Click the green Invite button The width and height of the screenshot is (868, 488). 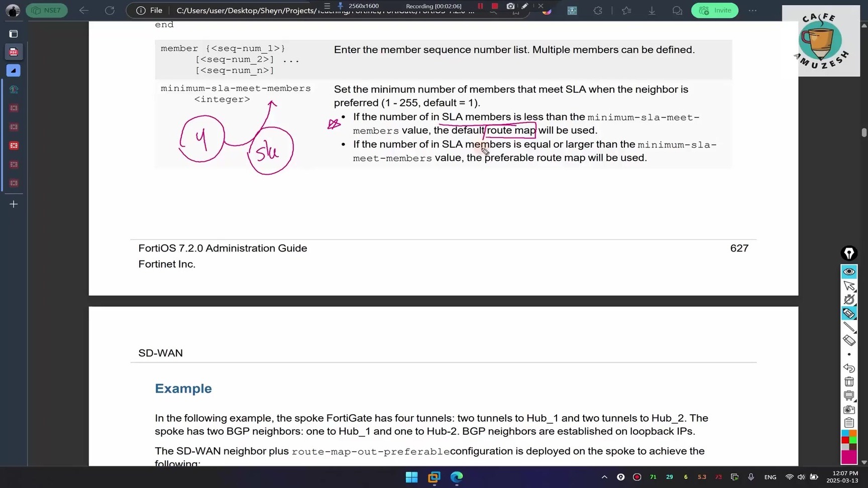[715, 10]
